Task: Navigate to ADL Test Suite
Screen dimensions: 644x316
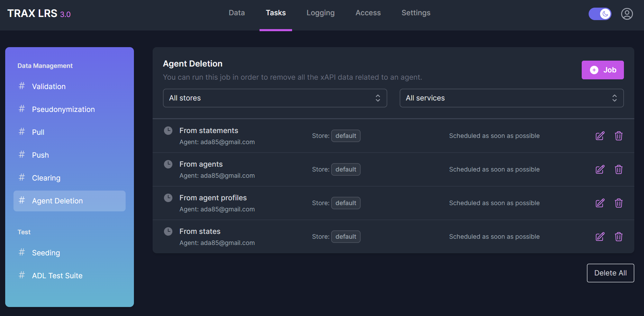Action: coord(57,276)
